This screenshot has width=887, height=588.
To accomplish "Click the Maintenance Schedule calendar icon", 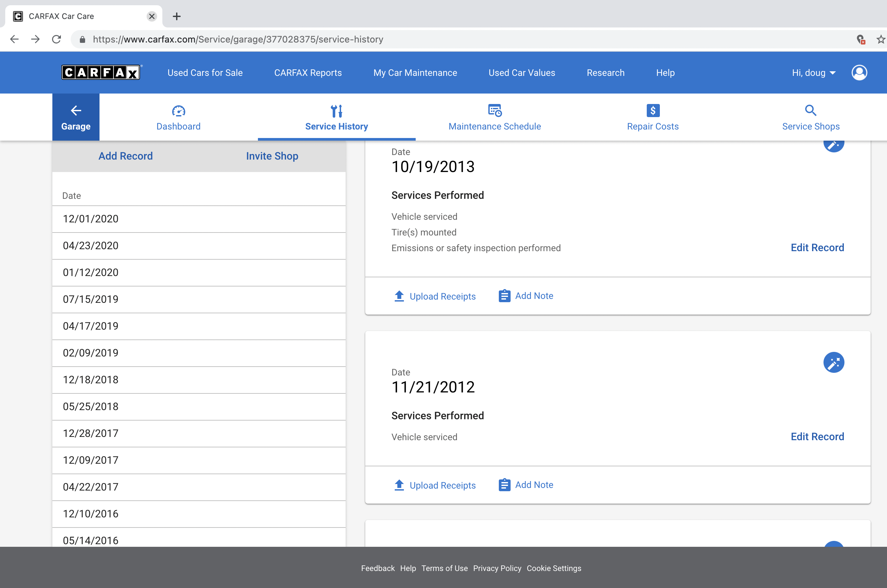I will (x=495, y=111).
